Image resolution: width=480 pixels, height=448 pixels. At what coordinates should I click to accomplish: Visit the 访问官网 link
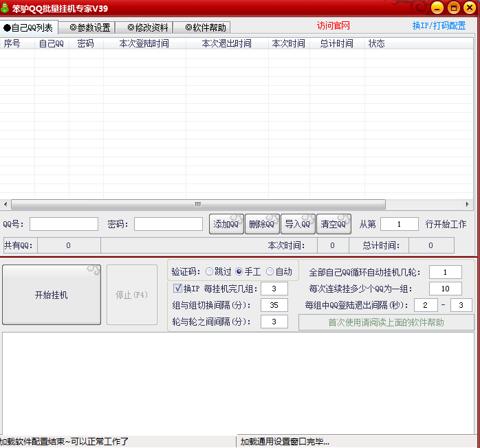(333, 25)
